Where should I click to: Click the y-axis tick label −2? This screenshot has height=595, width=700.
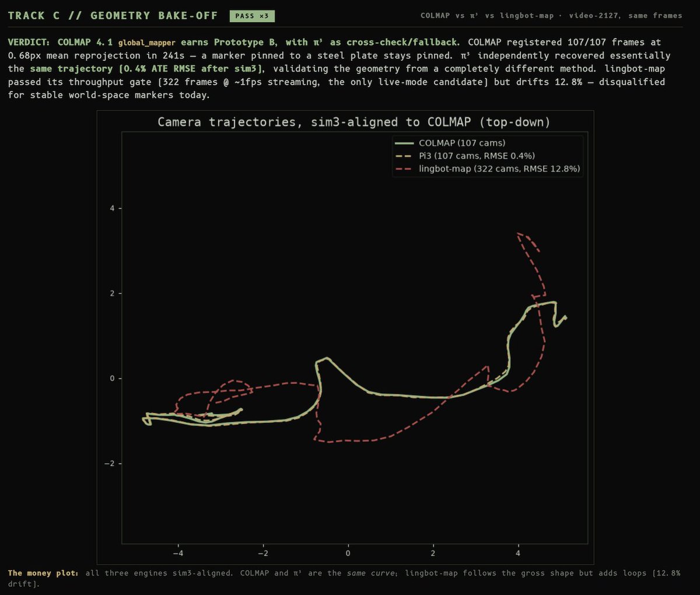click(x=110, y=464)
